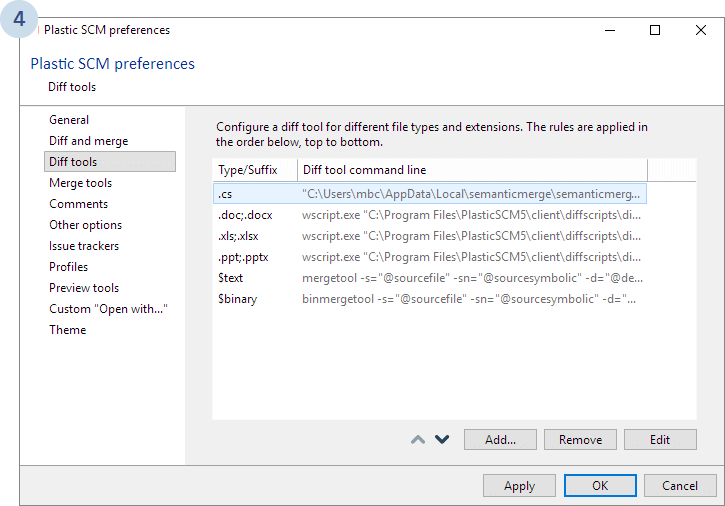Open Preview tools preferences
This screenshot has height=506, width=725.
pos(84,288)
